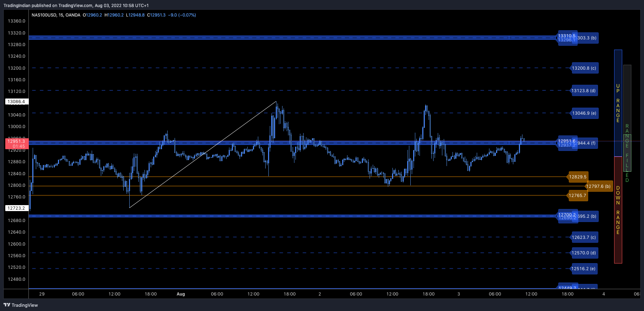Click the 12516.2 (e) level label
The width and height of the screenshot is (644, 311).
pos(583,269)
